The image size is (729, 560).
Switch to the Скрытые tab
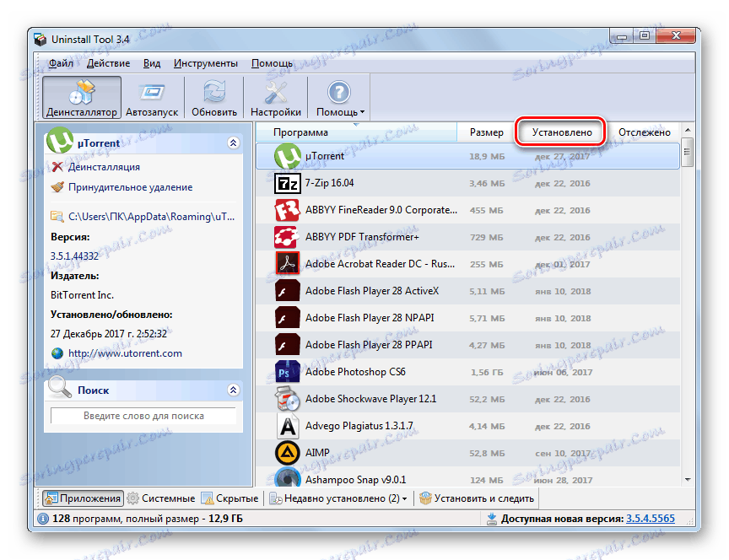click(x=229, y=498)
